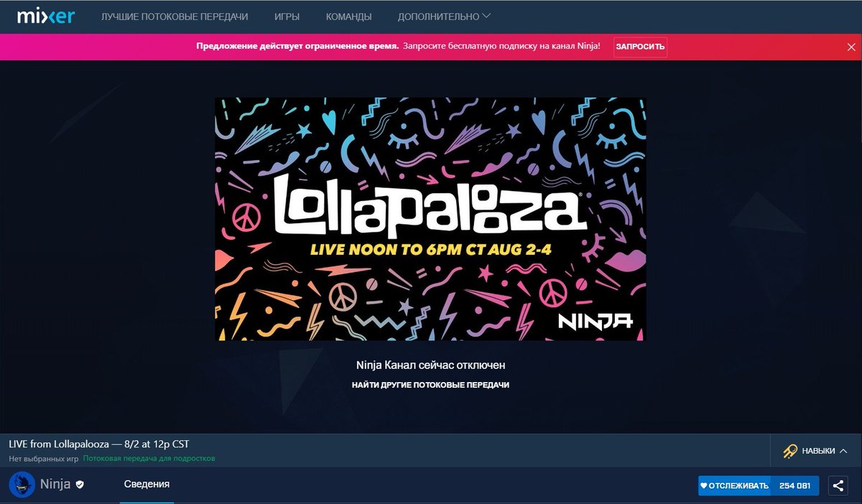Go to the ИГРЫ section
862x504 pixels.
click(x=287, y=17)
